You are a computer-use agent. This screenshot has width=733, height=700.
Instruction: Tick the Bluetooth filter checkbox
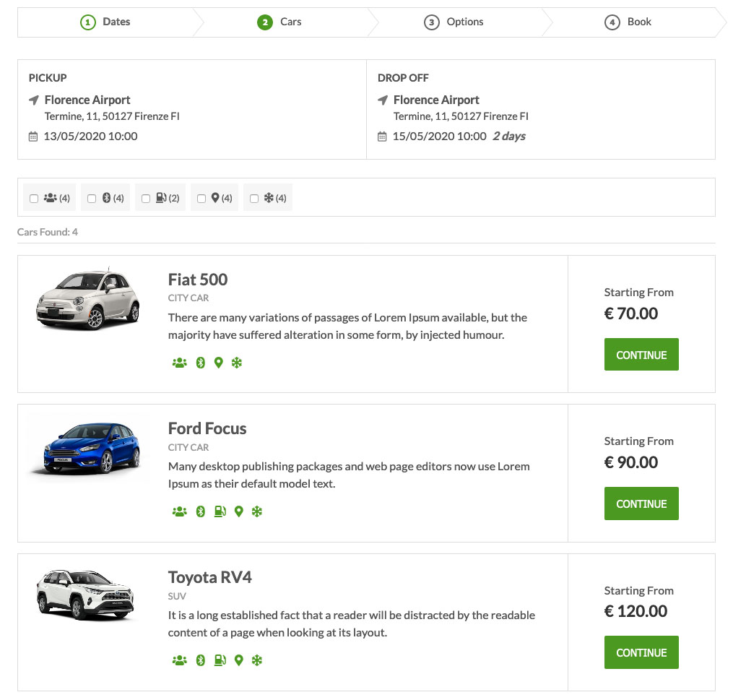[92, 199]
